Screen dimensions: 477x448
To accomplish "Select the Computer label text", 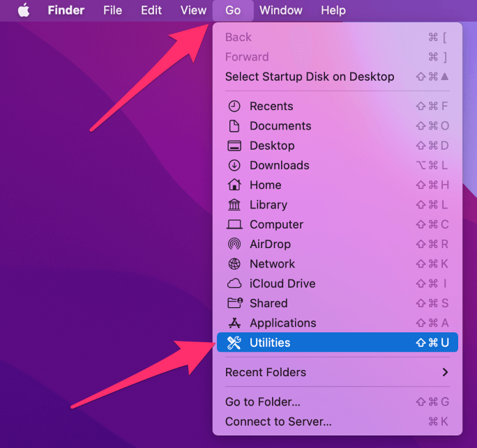I will click(277, 224).
